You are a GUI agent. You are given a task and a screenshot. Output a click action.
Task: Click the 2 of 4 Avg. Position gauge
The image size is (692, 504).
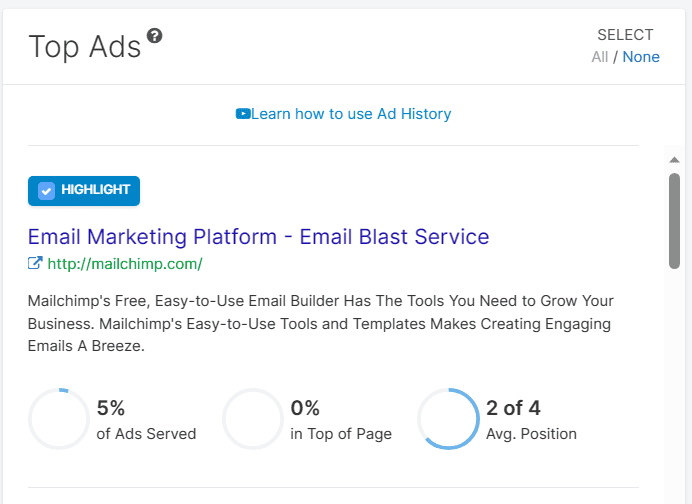(x=448, y=419)
